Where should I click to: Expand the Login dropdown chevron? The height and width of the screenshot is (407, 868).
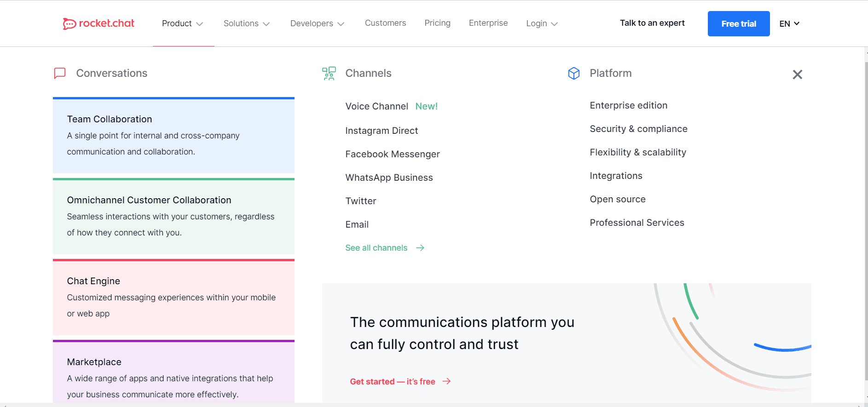point(554,24)
